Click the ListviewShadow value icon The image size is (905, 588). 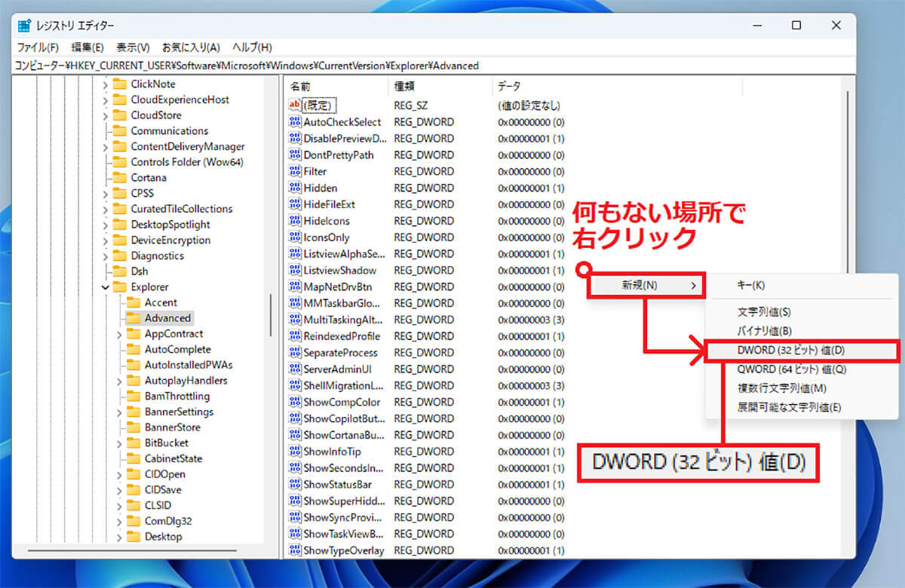pos(295,271)
